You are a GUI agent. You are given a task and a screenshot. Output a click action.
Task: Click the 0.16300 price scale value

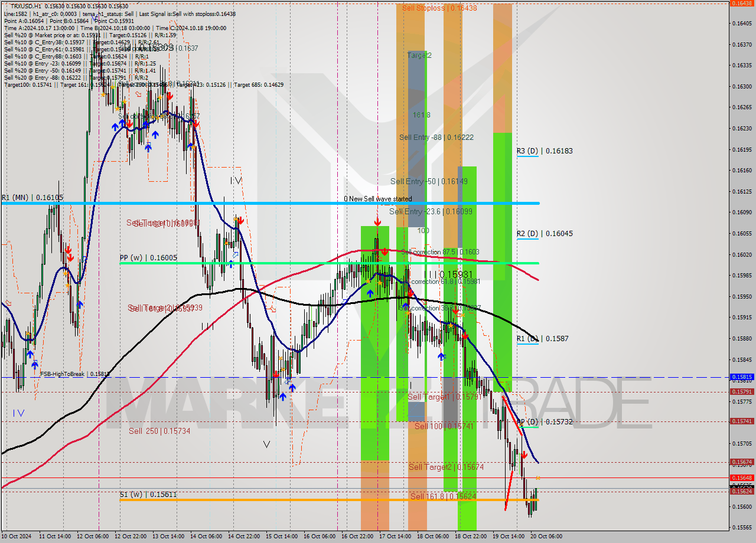pyautogui.click(x=742, y=87)
